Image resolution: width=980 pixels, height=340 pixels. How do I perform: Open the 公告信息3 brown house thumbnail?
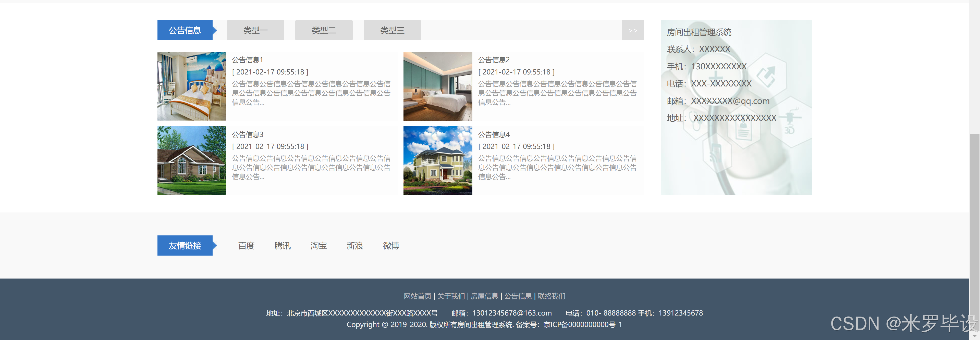point(192,160)
